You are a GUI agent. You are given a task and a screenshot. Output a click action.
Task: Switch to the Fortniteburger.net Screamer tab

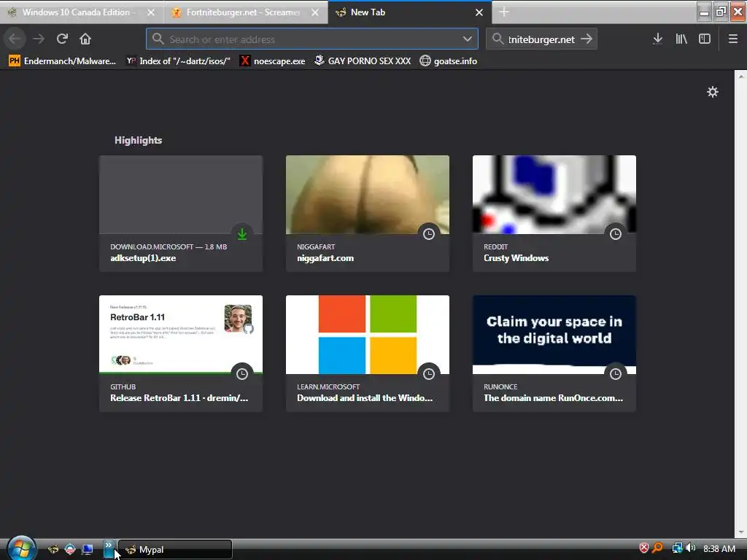[246, 12]
